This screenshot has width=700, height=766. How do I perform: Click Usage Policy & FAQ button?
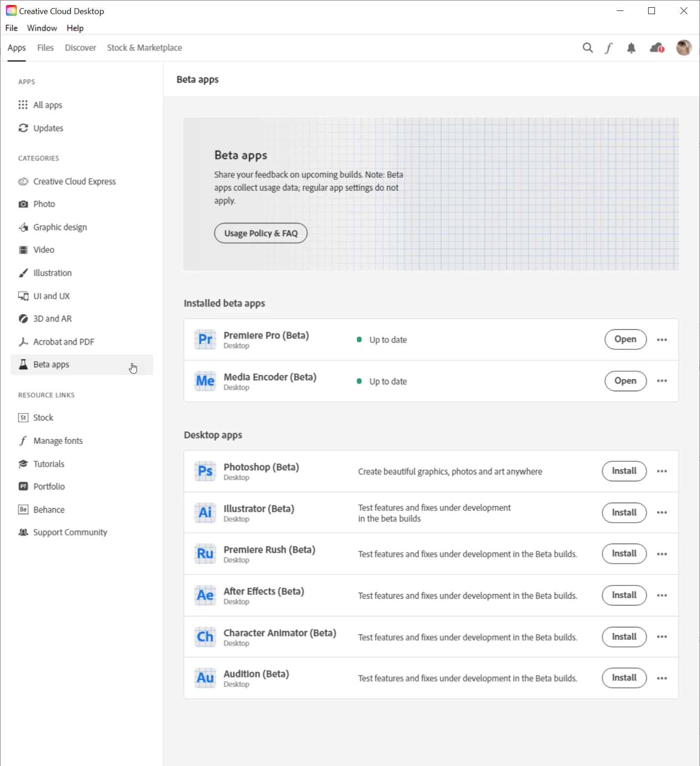pyautogui.click(x=261, y=233)
